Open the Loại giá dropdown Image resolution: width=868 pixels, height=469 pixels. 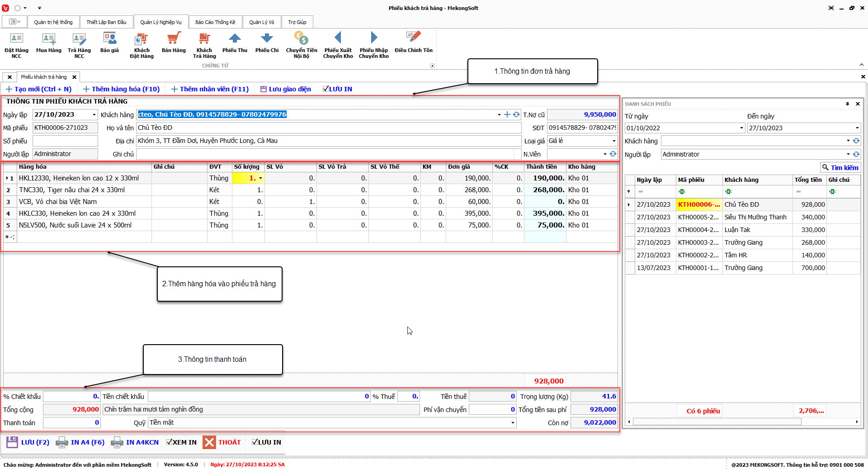(x=613, y=141)
